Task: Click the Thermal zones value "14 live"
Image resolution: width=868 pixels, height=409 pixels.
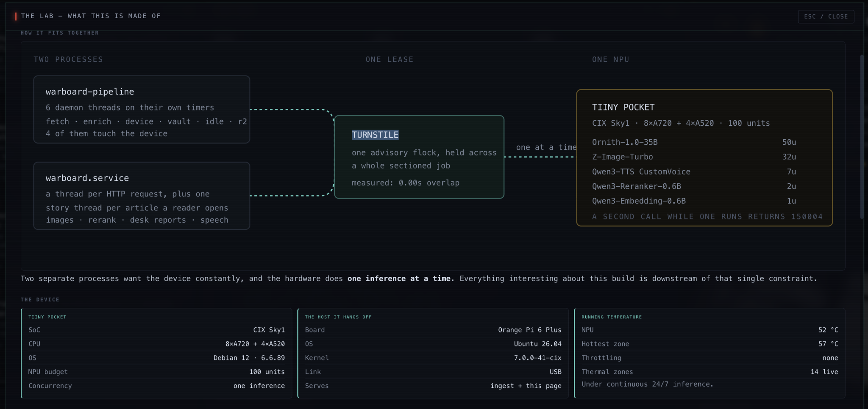Action: pos(824,372)
